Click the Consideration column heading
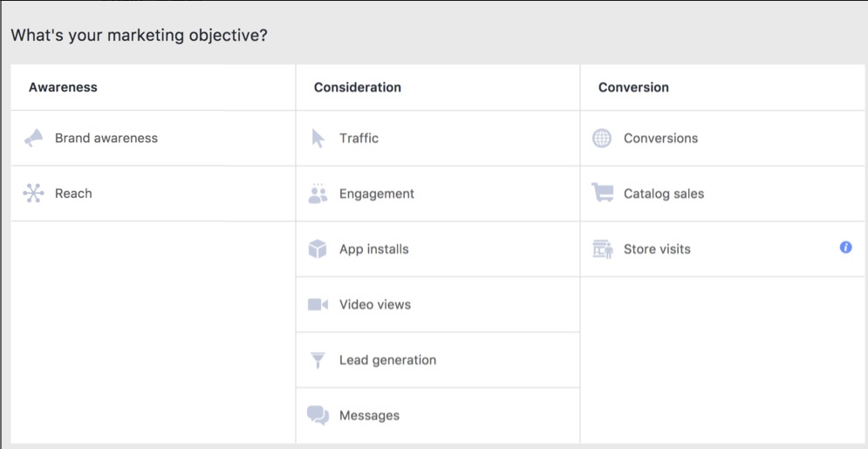Image resolution: width=868 pixels, height=449 pixels. click(358, 87)
